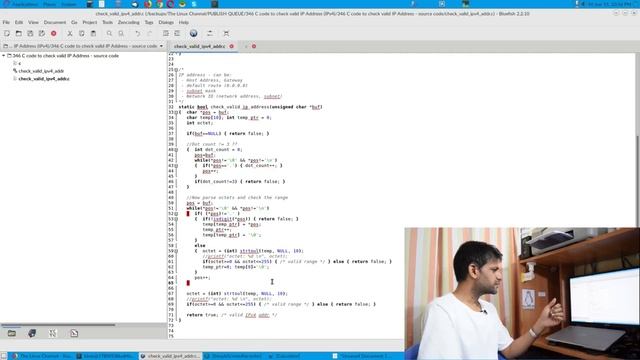Click the Copy toolbar icon
The width and height of the screenshot is (640, 360).
(x=82, y=33)
